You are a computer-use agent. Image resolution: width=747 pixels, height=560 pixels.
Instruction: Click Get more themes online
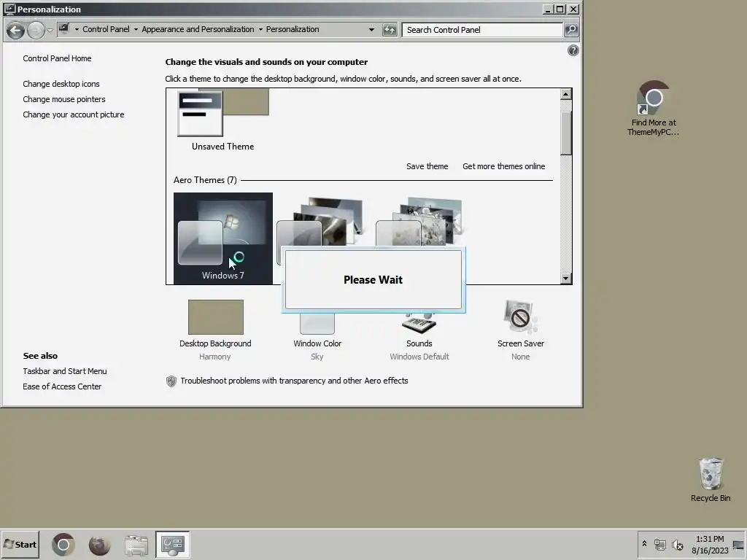[x=503, y=166]
